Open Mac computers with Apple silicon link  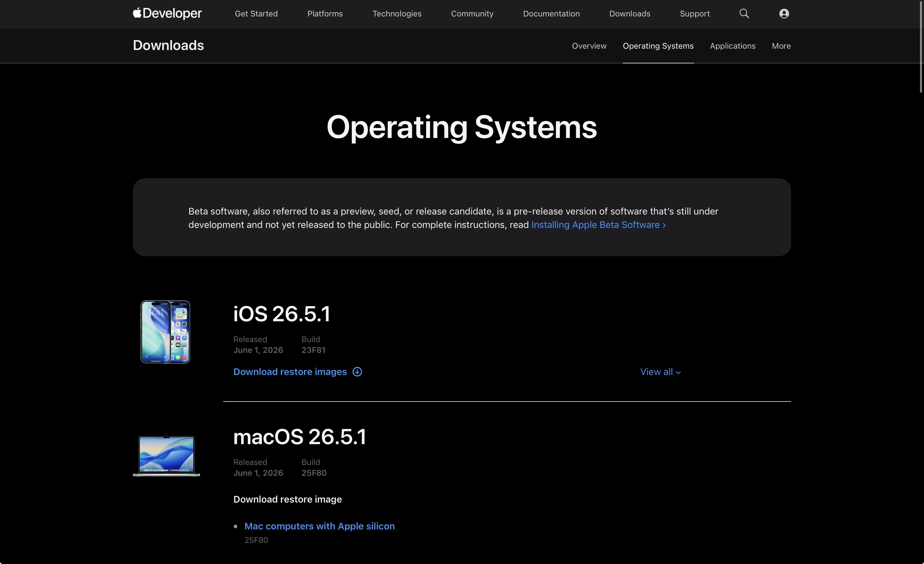coord(320,526)
